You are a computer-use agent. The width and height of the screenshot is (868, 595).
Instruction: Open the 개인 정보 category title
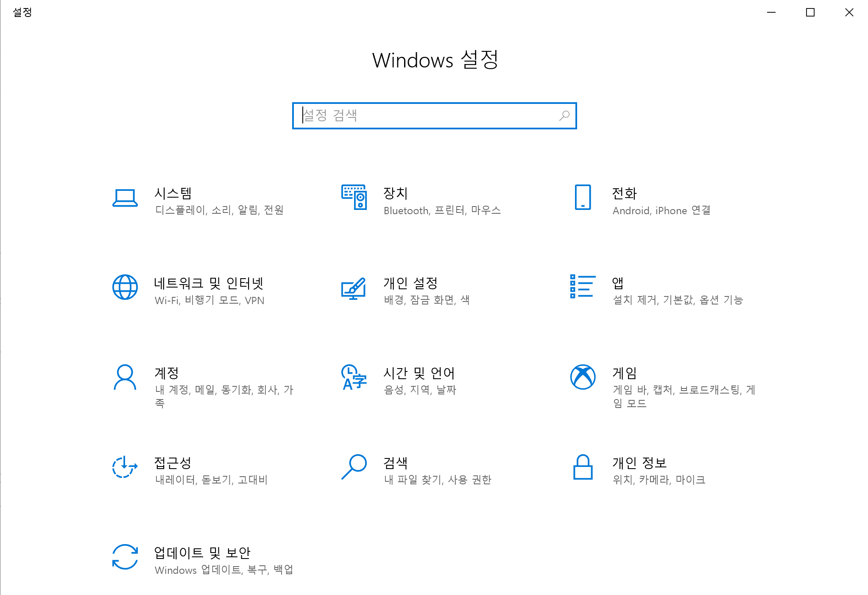tap(639, 463)
